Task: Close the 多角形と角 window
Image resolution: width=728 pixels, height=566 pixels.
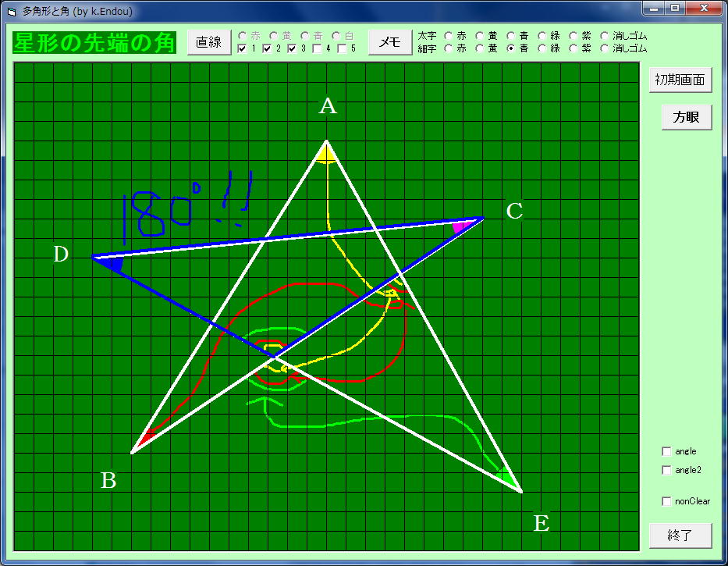Action: coord(705,8)
